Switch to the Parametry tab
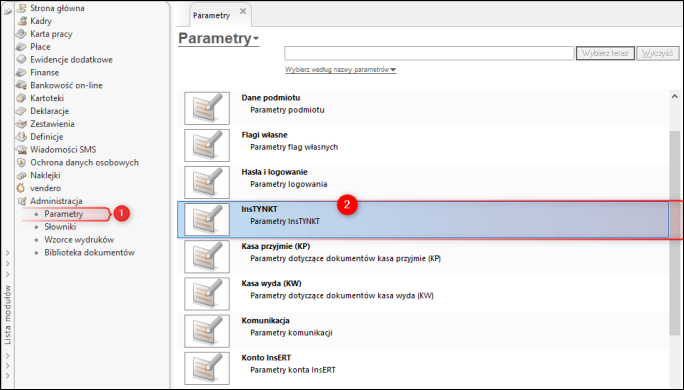Viewport: 684px width, 390px height. [211, 15]
